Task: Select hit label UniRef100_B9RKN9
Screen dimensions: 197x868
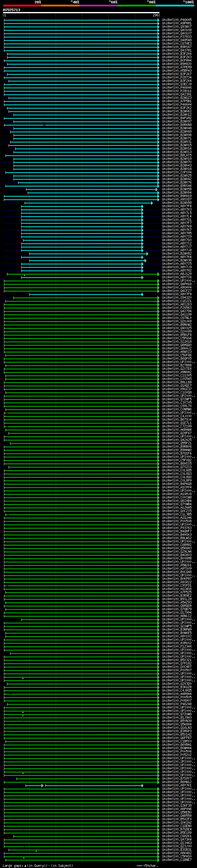Action: coord(177,125)
